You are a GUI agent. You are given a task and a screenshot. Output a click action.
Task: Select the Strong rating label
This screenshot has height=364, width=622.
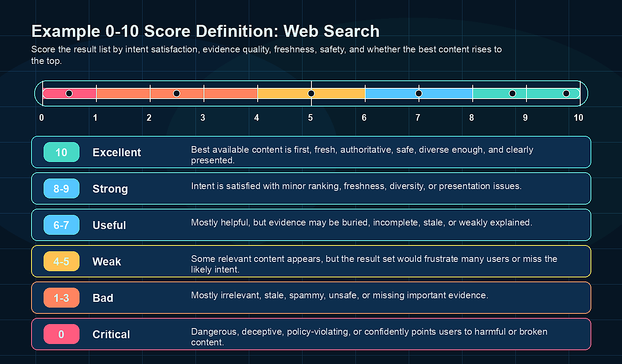coord(110,189)
